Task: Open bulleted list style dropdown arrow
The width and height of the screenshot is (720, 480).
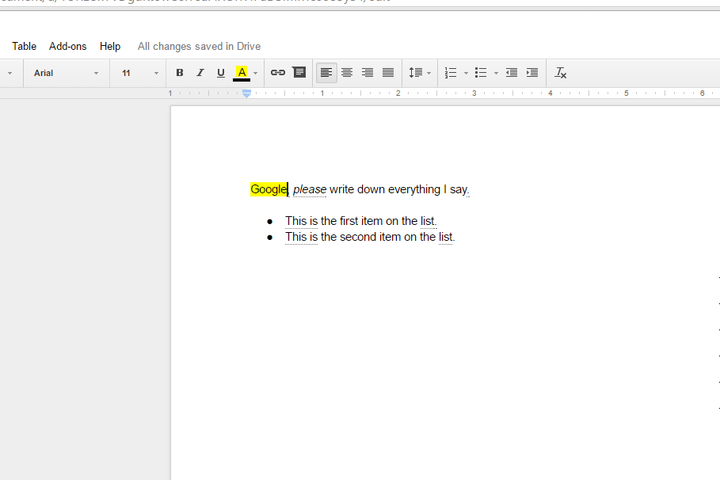Action: coord(496,73)
